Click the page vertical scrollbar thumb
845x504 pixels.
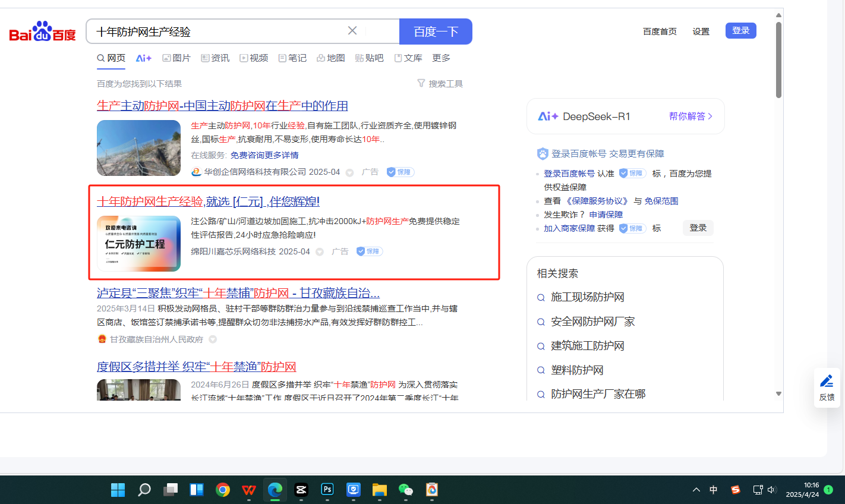(778, 59)
